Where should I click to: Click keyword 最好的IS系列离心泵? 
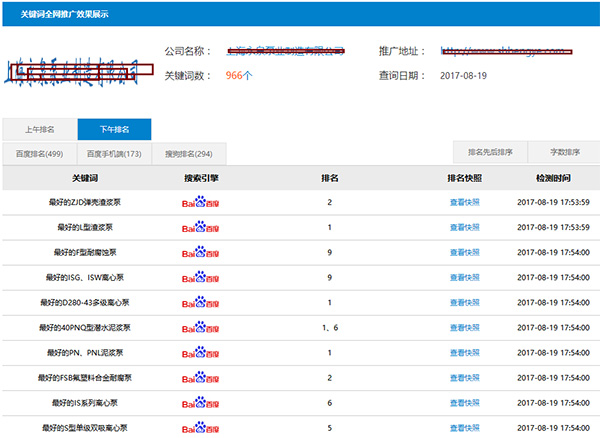tap(85, 403)
